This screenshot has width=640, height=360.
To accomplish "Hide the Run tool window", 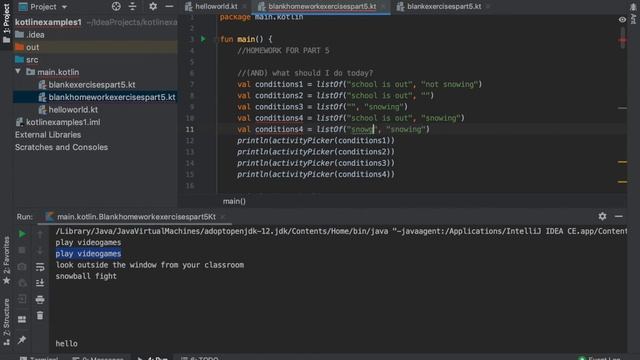I will tap(619, 216).
